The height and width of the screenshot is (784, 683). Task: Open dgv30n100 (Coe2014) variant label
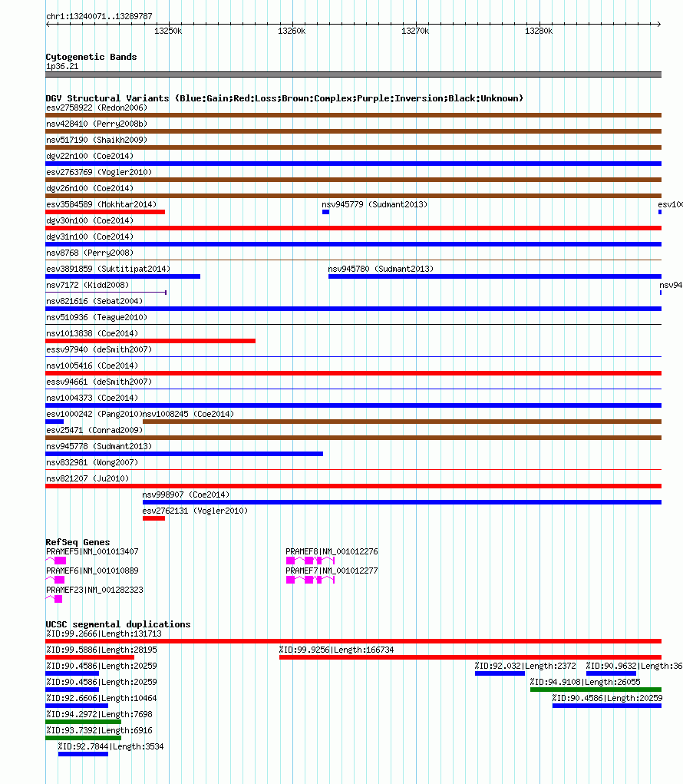90,220
